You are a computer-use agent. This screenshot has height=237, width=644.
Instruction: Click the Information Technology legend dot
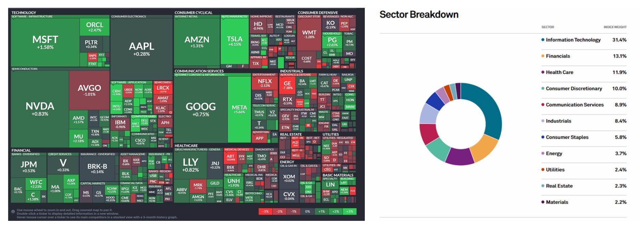543,40
